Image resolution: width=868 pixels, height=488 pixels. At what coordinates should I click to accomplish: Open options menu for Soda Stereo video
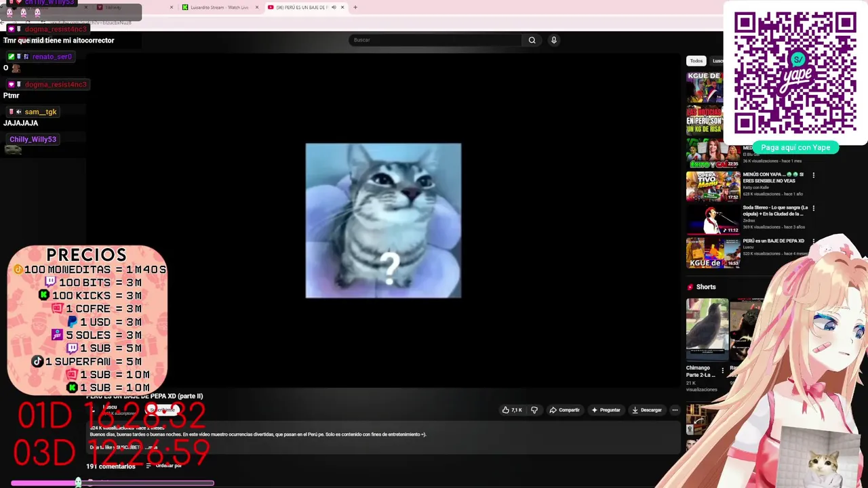[814, 209]
